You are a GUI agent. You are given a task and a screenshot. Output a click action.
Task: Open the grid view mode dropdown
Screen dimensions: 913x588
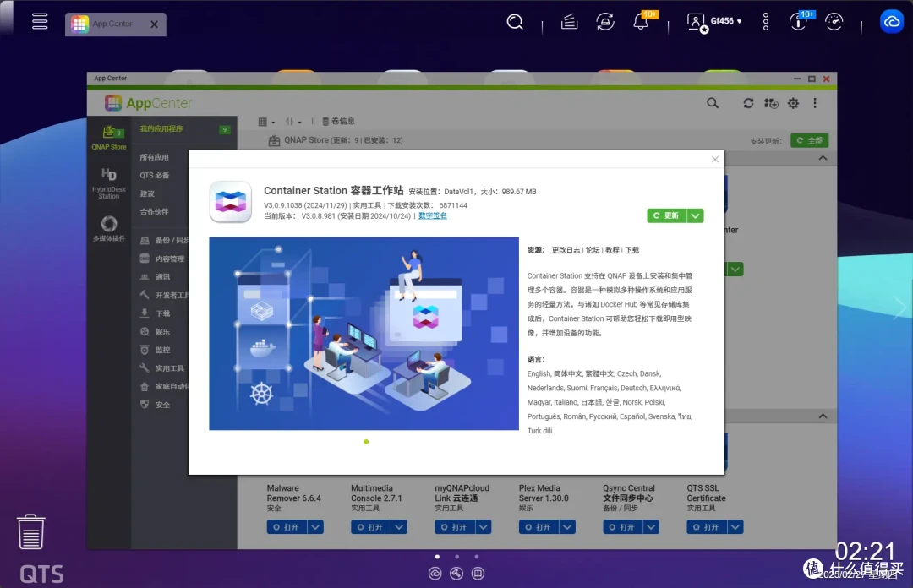pos(266,122)
